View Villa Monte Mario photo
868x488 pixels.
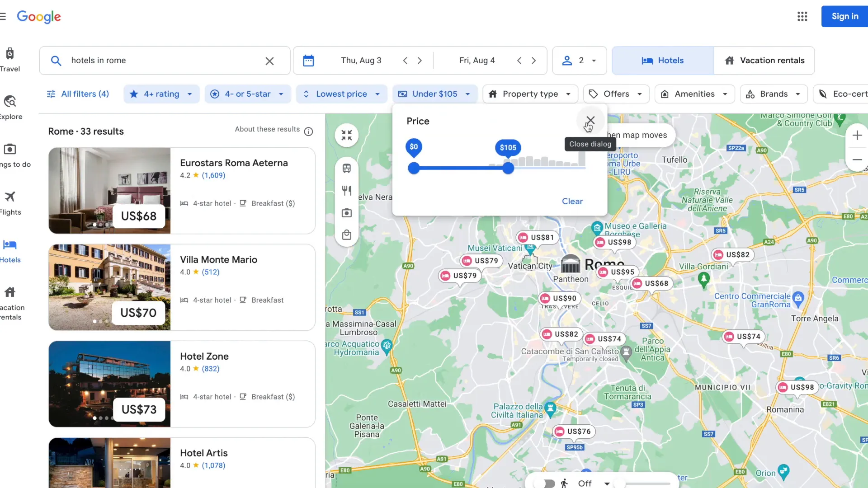[x=109, y=287]
